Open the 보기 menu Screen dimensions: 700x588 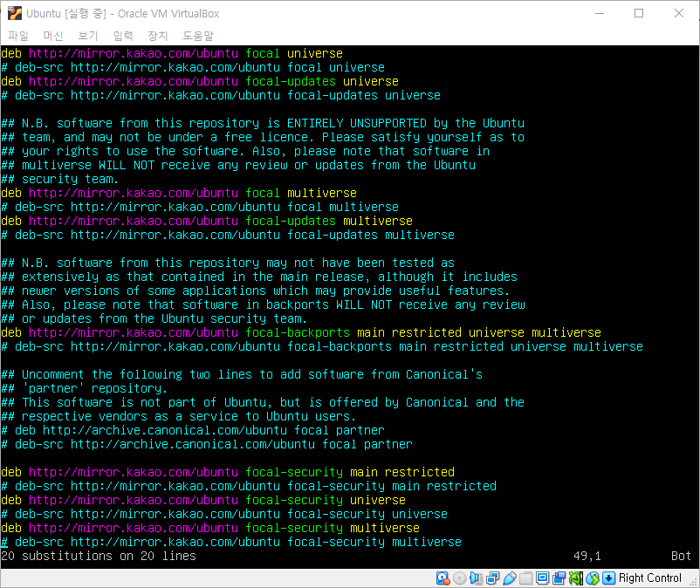click(x=88, y=36)
